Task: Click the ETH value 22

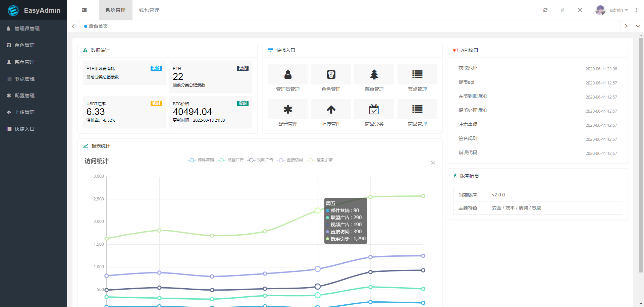Action: click(178, 77)
